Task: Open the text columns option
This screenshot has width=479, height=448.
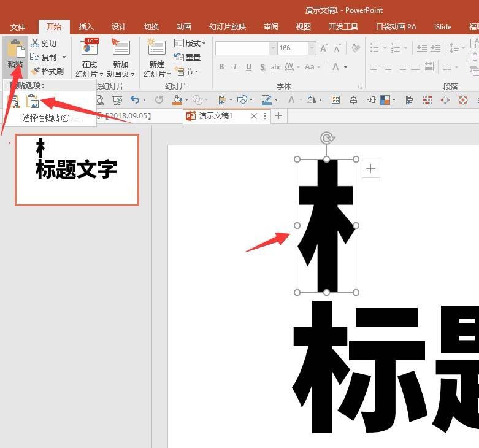Action: coord(450,67)
